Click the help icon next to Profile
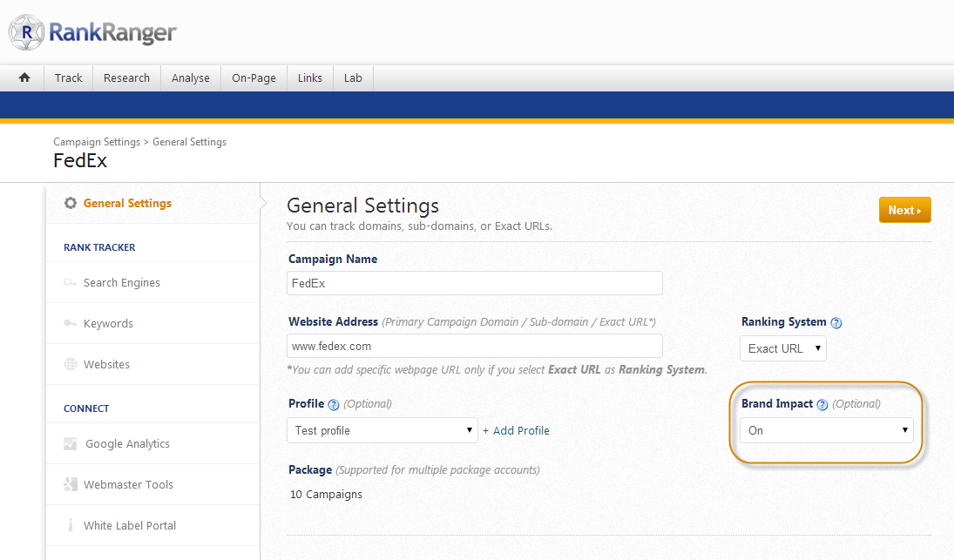 (x=333, y=405)
